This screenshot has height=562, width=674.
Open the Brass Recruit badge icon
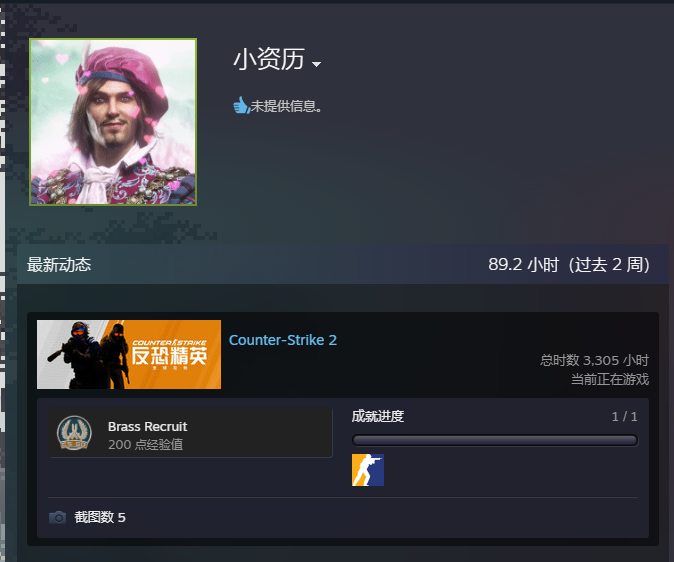point(74,433)
